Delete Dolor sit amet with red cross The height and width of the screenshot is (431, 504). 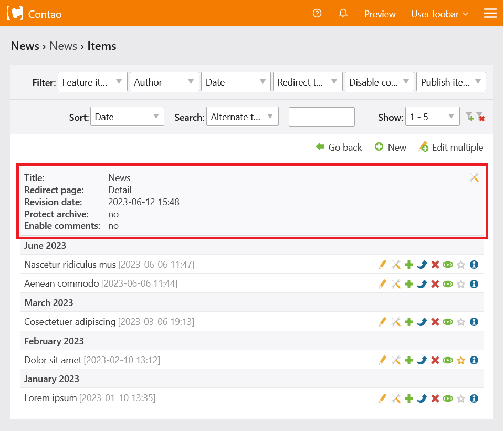point(435,360)
